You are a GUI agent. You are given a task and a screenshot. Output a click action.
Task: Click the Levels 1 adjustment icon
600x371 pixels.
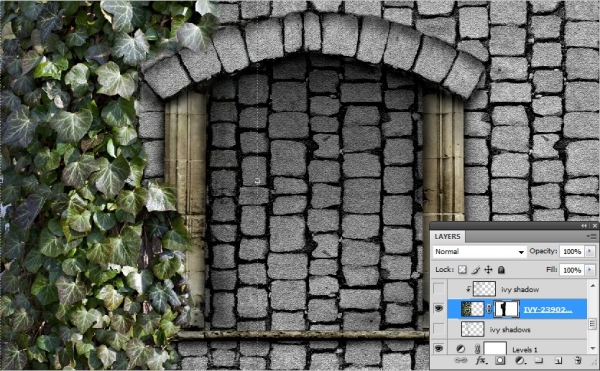pos(460,349)
